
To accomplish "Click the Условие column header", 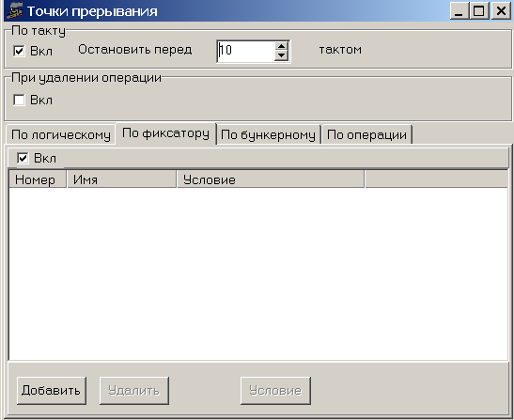I will coord(271,179).
